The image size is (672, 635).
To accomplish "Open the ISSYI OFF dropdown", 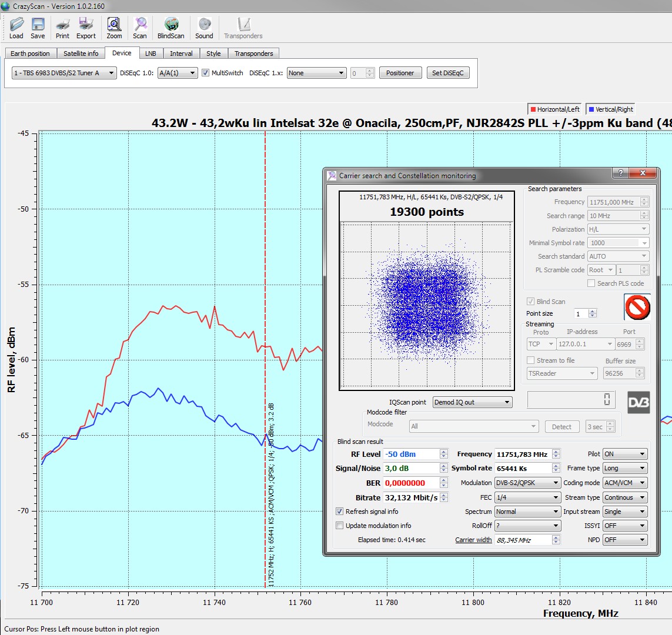I will coord(625,526).
